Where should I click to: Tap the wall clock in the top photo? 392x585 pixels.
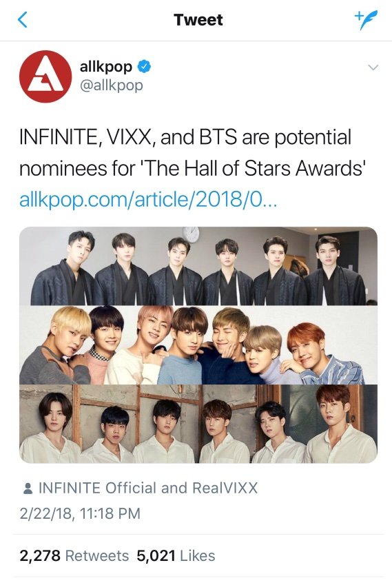pyautogui.click(x=191, y=234)
